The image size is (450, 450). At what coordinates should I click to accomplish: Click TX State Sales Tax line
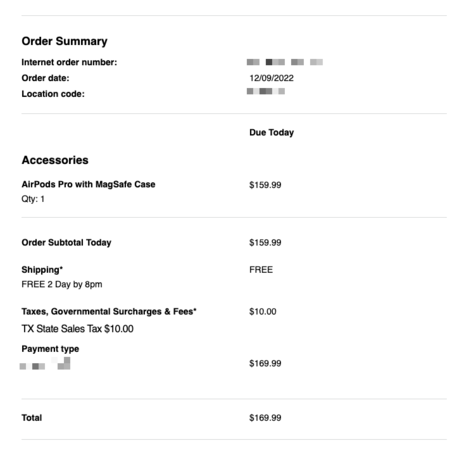point(77,329)
